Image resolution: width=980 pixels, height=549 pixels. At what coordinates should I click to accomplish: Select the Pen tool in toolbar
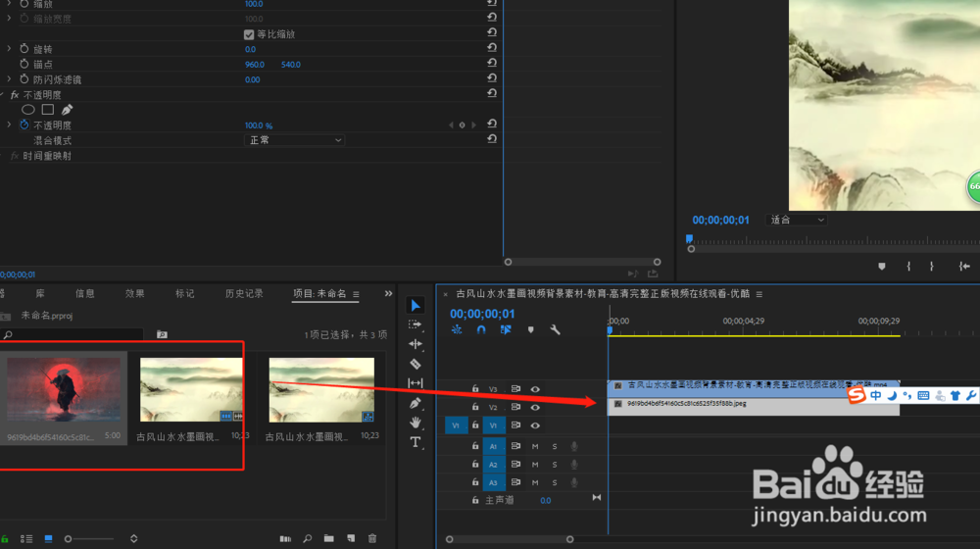point(415,403)
